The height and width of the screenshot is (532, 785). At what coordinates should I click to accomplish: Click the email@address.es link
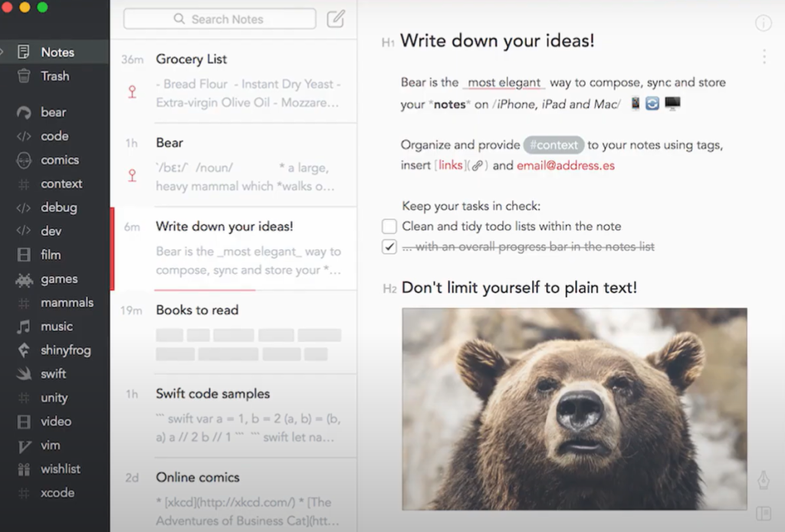[x=565, y=166]
